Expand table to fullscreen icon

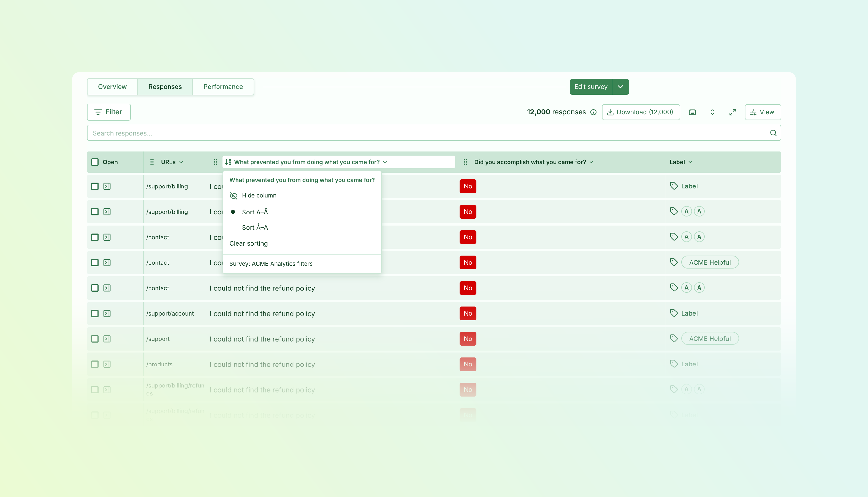click(x=732, y=112)
